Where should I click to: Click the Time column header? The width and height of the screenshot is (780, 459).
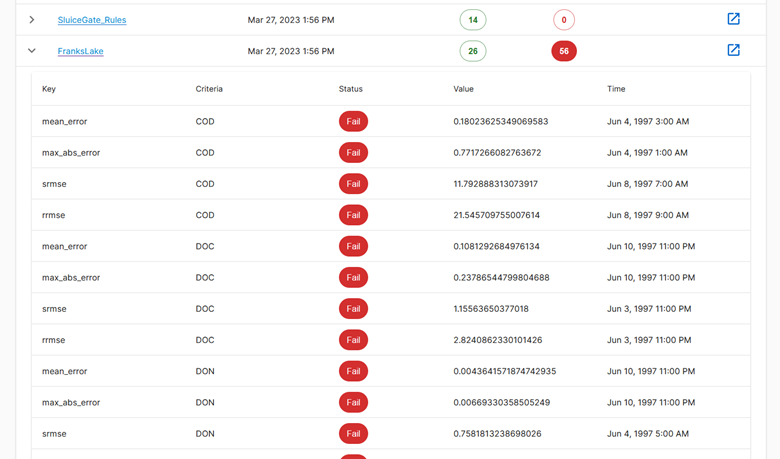pyautogui.click(x=616, y=89)
